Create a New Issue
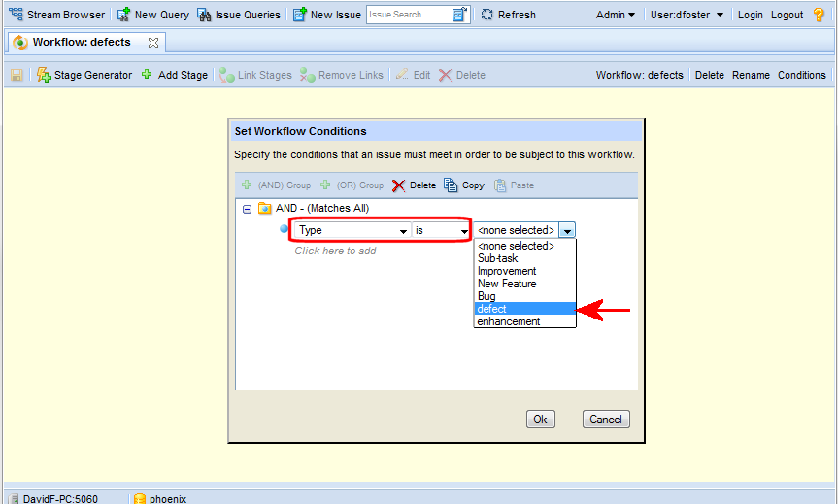This screenshot has height=504, width=838. coord(327,15)
